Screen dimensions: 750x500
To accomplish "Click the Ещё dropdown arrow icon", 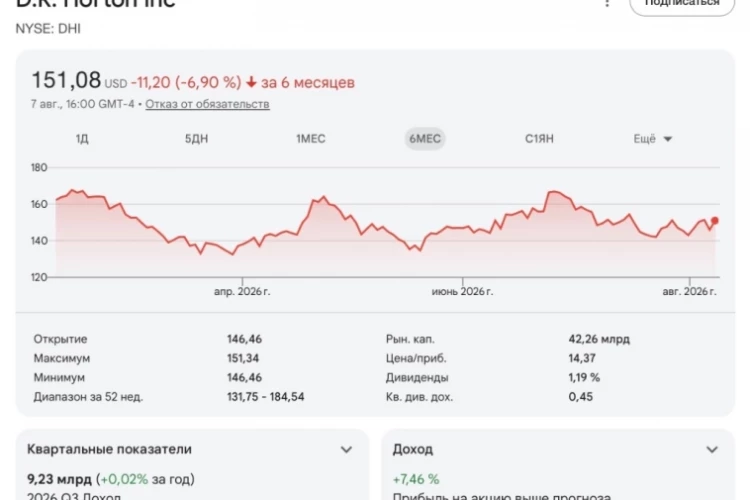I will click(668, 139).
